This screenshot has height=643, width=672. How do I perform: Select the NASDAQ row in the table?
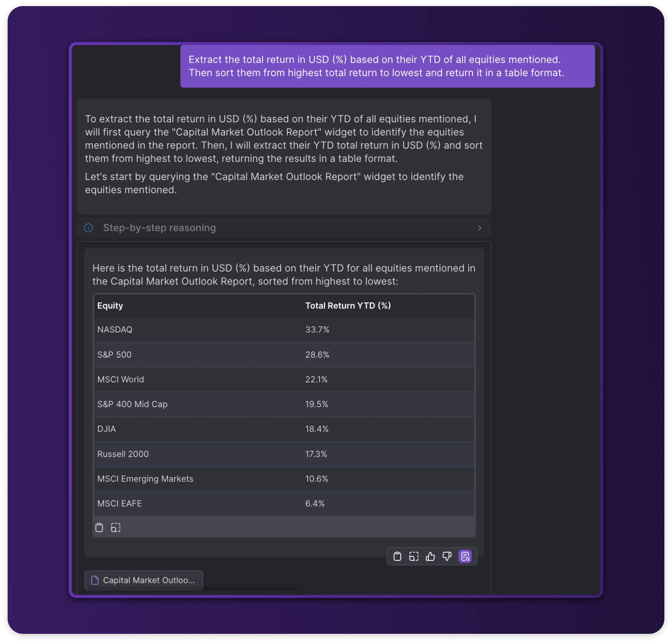coord(115,330)
